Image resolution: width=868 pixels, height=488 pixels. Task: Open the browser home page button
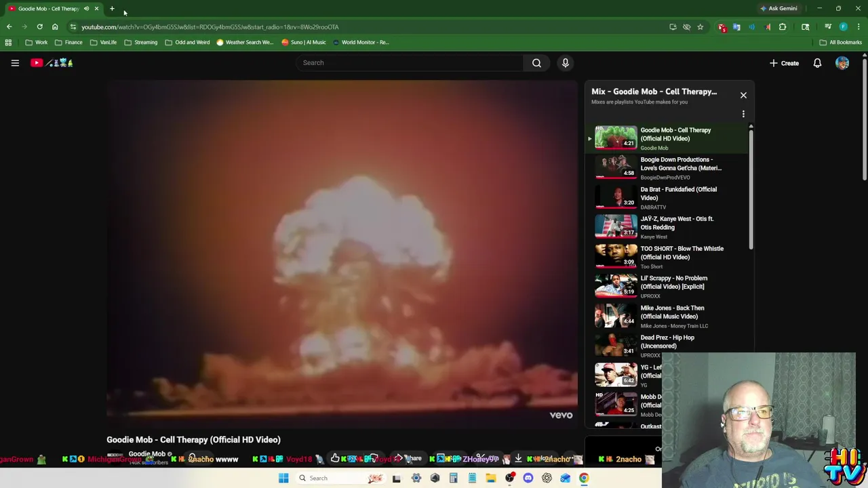[x=55, y=27]
